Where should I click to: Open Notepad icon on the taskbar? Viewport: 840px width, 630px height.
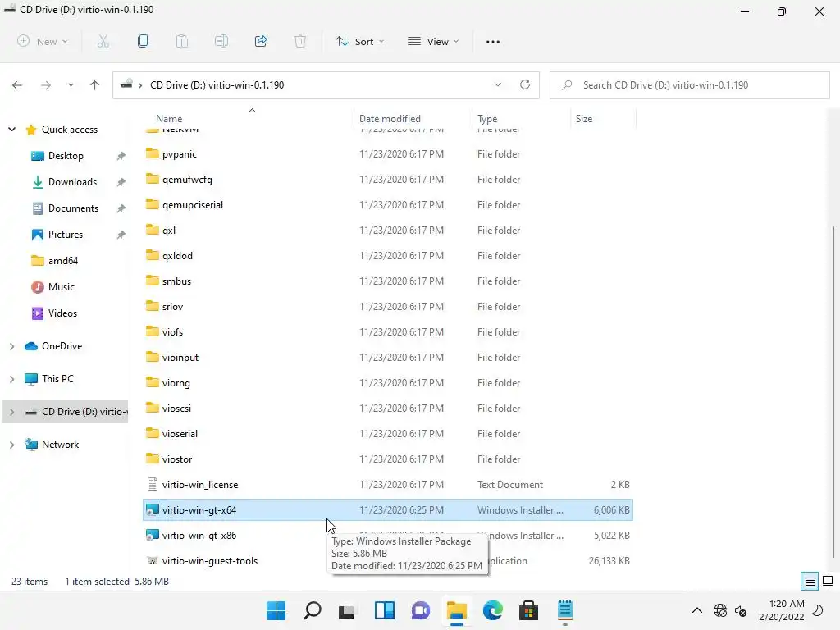point(565,610)
